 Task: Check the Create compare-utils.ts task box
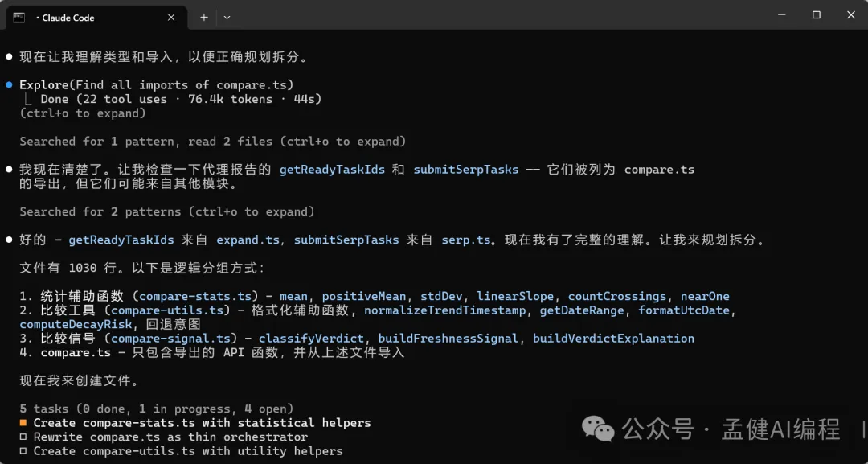click(24, 451)
